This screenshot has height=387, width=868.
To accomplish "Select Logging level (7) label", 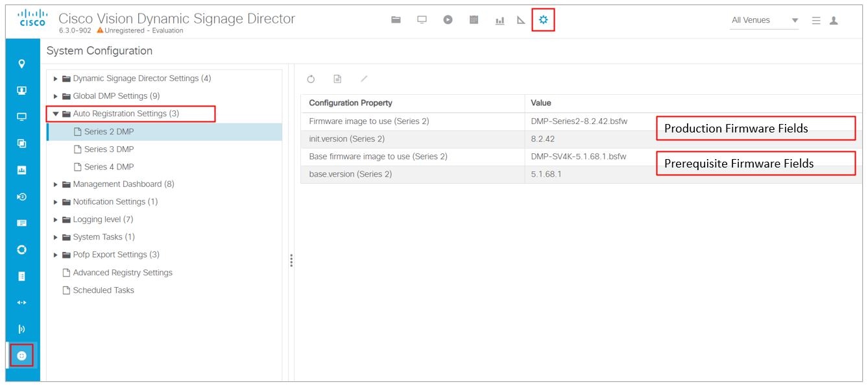I will point(103,219).
